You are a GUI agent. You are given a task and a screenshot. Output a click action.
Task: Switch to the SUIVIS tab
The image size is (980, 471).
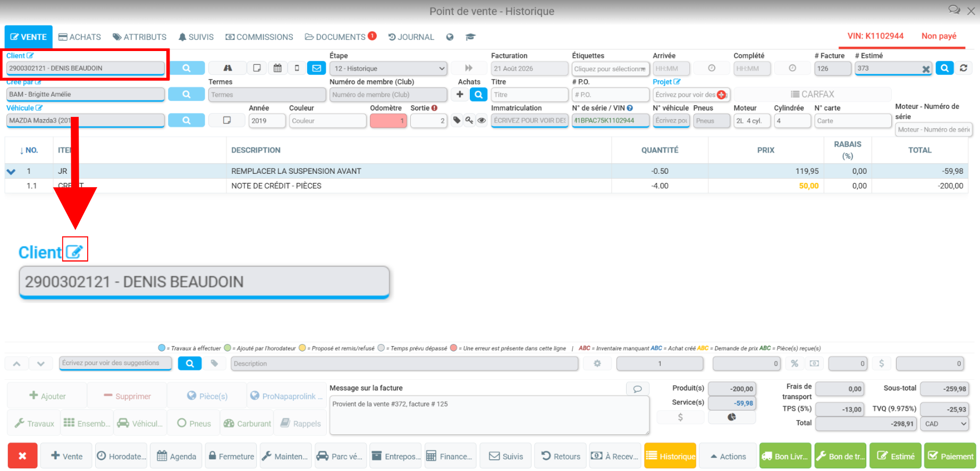point(196,37)
